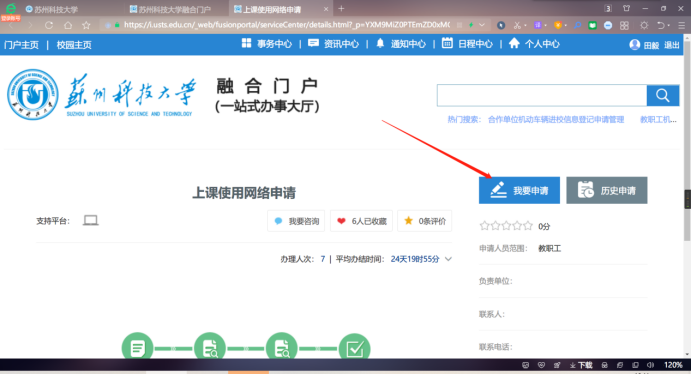Click the 6人已收藏 favorite heart button

pyautogui.click(x=361, y=221)
